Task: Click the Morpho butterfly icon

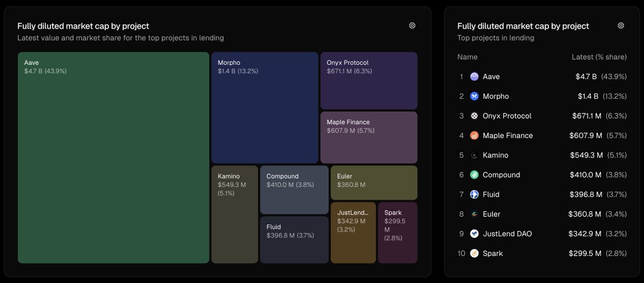Action: 474,96
